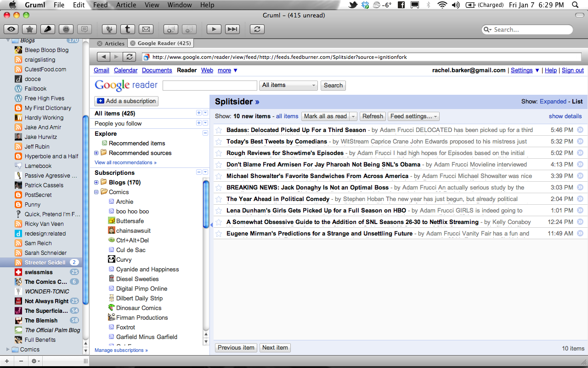The width and height of the screenshot is (588, 368).
Task: Click the add subscription plus button at sidebar bottom
Action: coord(6,361)
